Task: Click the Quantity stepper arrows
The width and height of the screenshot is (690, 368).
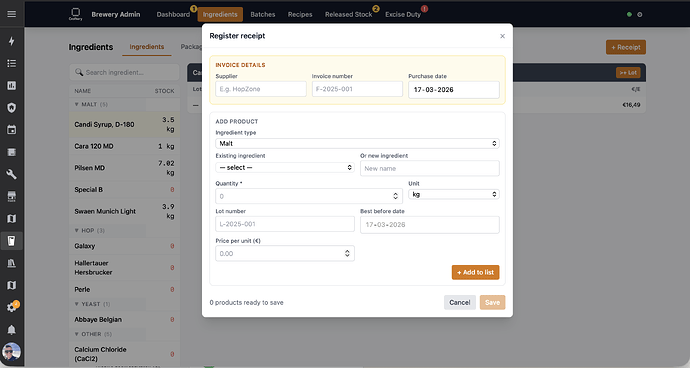Action: pos(395,196)
